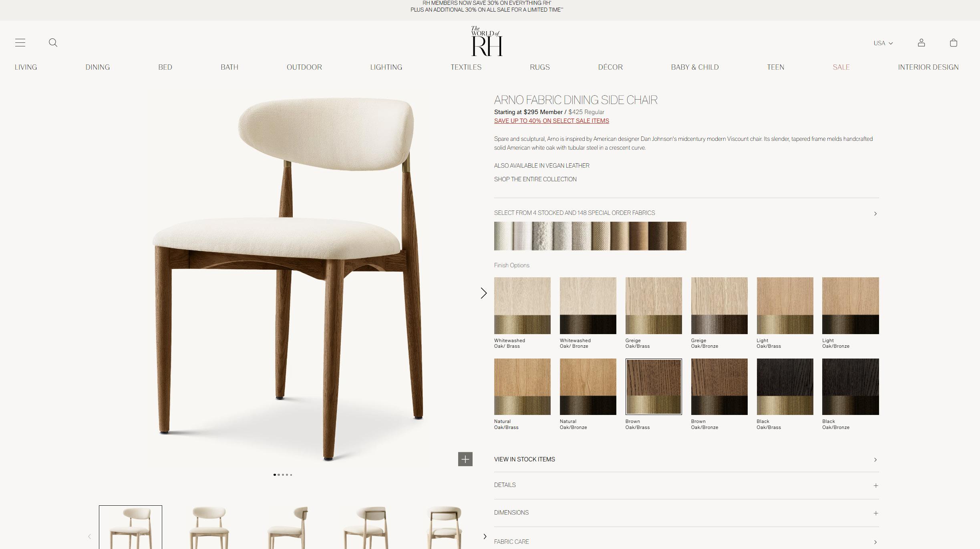Open Shop The Entire Collection link
Image resolution: width=980 pixels, height=549 pixels.
[x=535, y=179]
